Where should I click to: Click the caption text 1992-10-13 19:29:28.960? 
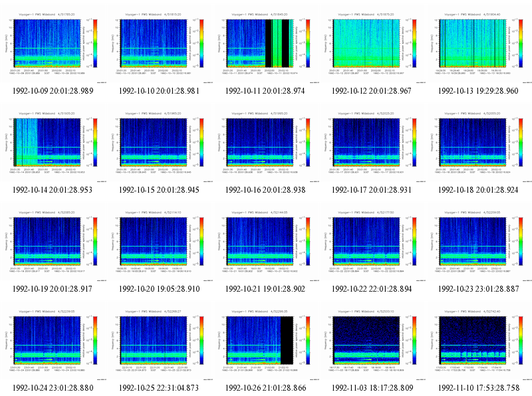(478, 91)
